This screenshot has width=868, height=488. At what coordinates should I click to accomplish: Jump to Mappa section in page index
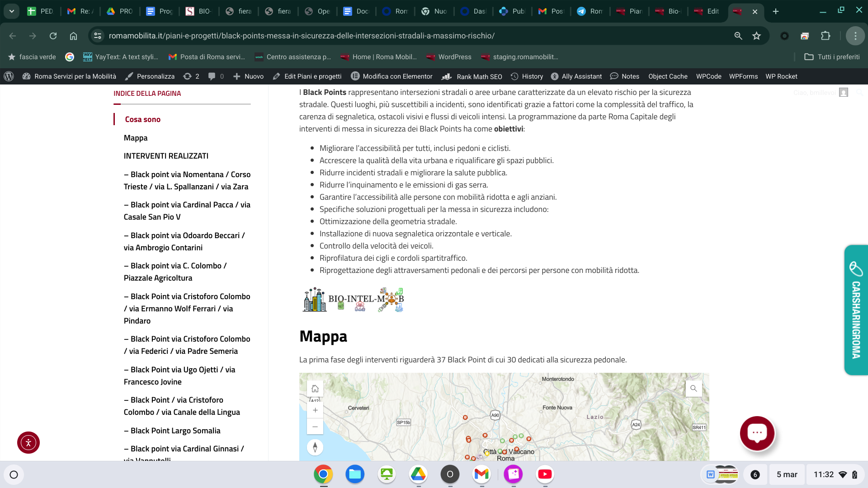tap(136, 138)
